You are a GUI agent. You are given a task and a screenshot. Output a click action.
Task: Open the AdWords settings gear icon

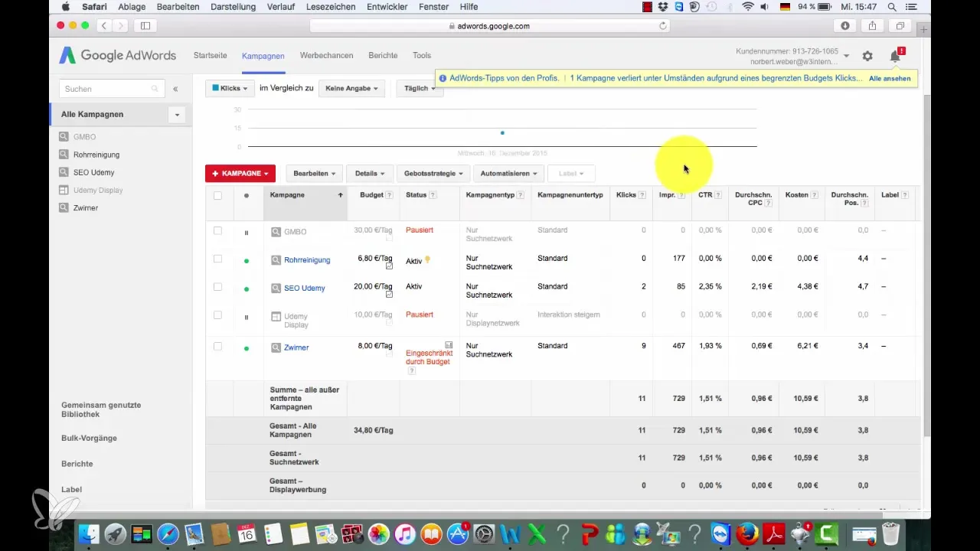(867, 56)
